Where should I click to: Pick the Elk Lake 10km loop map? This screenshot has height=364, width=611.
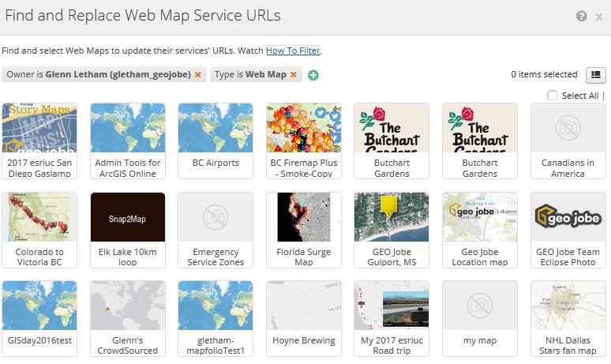click(128, 229)
